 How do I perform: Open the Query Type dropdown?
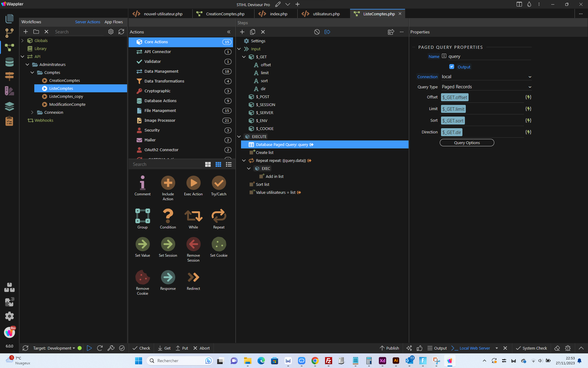tap(486, 87)
